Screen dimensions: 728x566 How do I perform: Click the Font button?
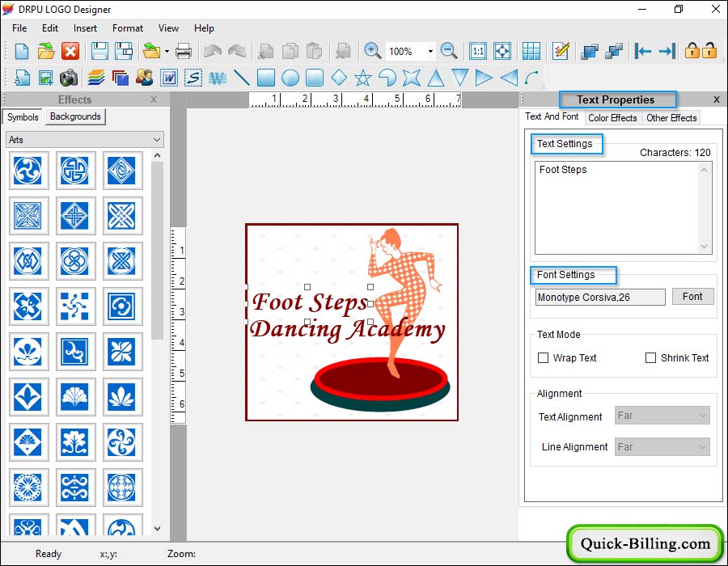pos(692,297)
